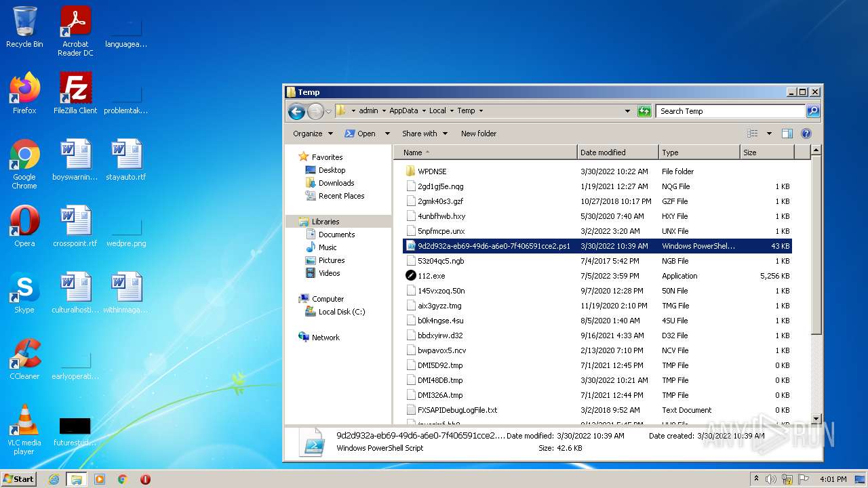Expand the Open button dropdown arrow
The image size is (868, 488).
click(387, 134)
